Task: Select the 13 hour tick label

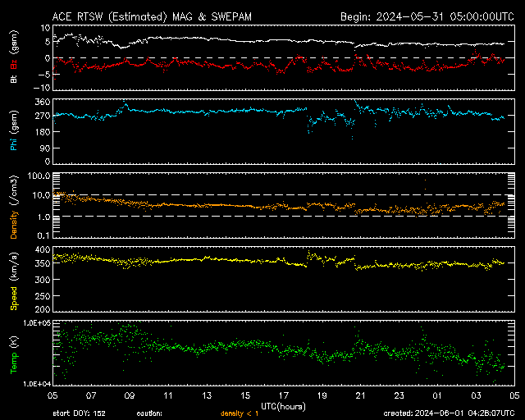Action: (x=207, y=395)
